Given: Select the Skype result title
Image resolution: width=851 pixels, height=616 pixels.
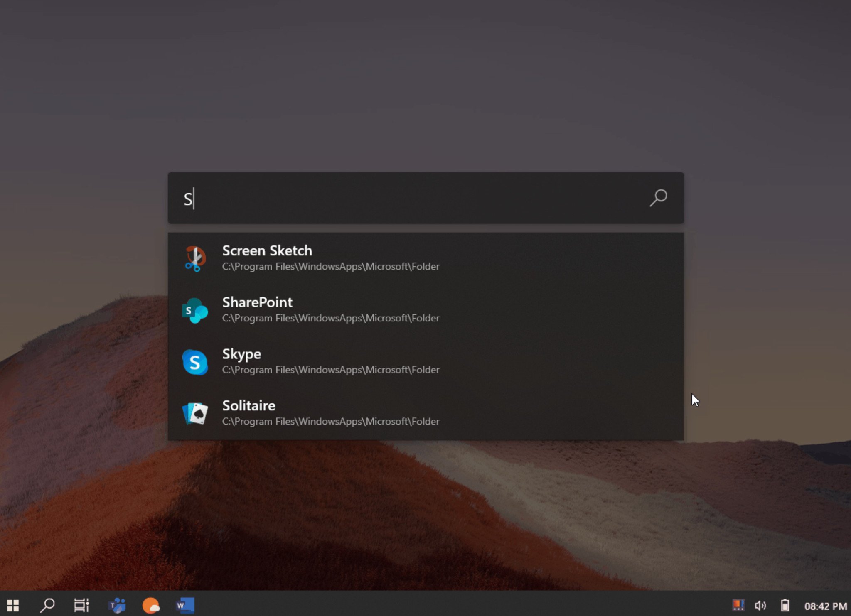Looking at the screenshot, I should tap(242, 354).
